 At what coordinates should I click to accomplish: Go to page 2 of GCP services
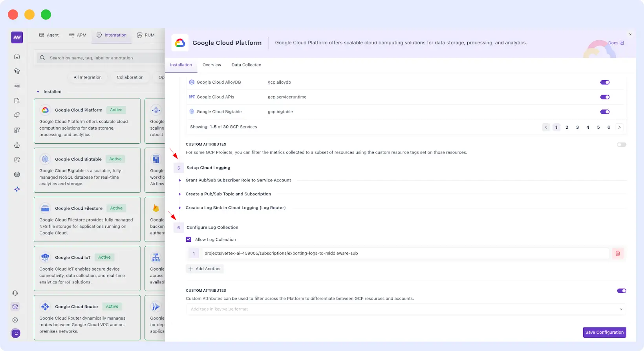pyautogui.click(x=567, y=127)
